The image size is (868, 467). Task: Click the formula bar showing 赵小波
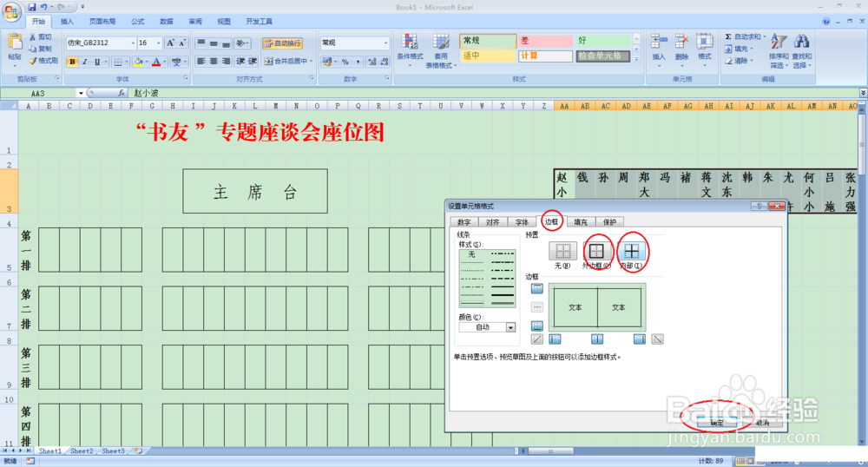(493, 93)
